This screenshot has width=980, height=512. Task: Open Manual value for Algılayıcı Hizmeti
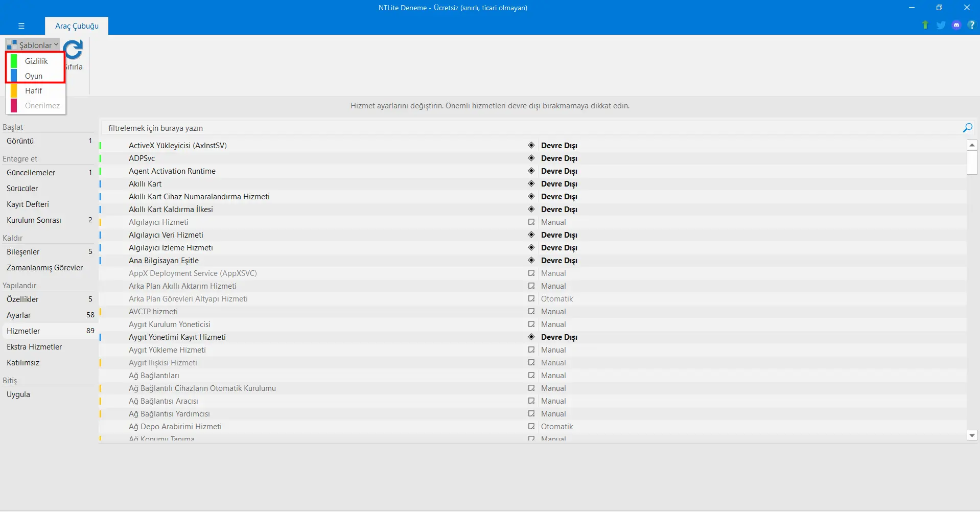553,222
